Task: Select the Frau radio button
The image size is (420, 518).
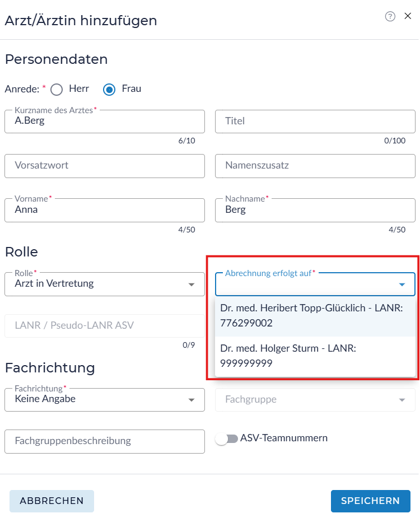Action: point(109,89)
